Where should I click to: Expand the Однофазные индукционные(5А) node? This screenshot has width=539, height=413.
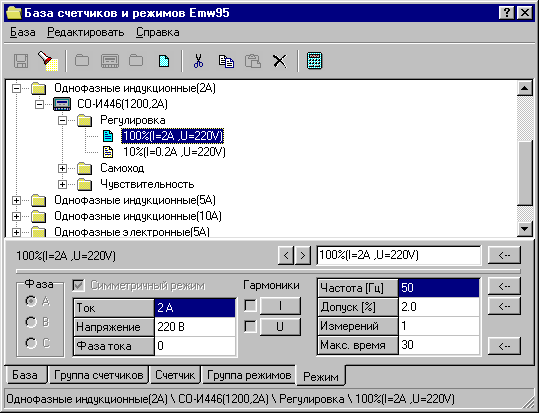coord(16,200)
